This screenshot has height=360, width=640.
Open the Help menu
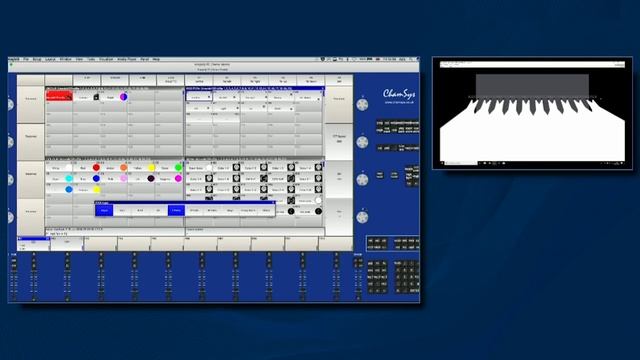156,59
